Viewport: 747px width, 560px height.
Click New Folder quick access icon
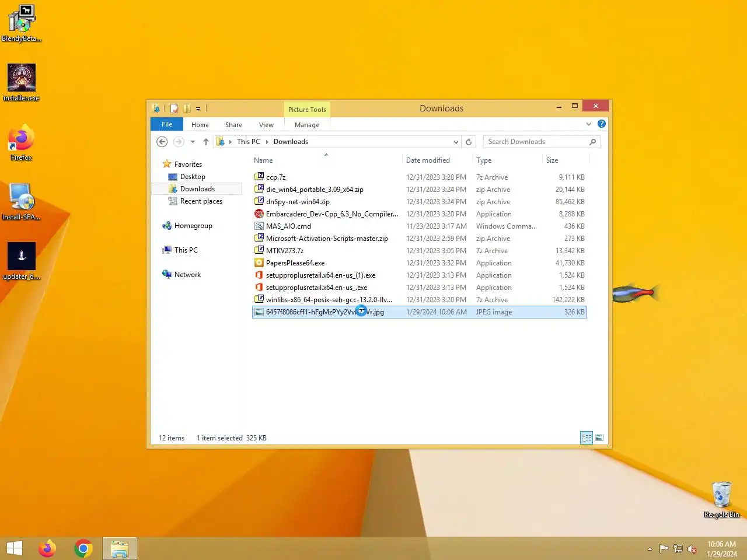(x=187, y=108)
